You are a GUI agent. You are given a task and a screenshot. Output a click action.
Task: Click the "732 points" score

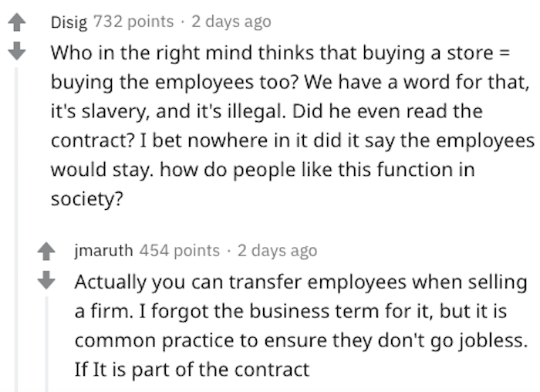tap(133, 22)
